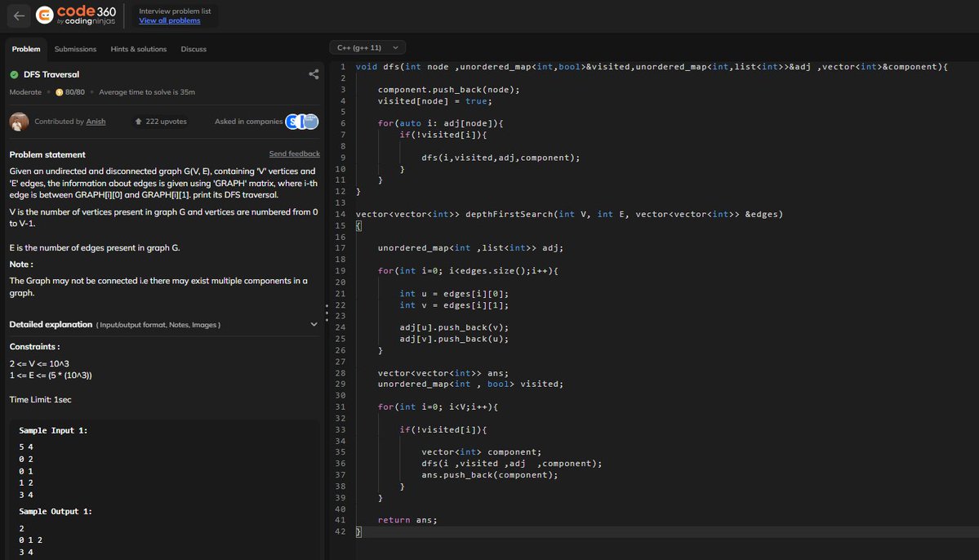
Task: Click the share icon beside DFS Traversal
Action: [x=314, y=73]
